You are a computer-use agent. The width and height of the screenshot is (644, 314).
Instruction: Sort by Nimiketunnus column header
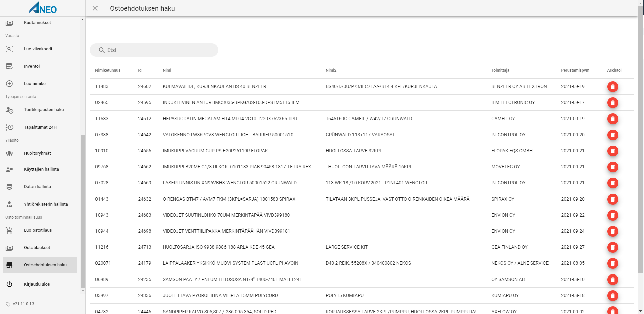[108, 70]
